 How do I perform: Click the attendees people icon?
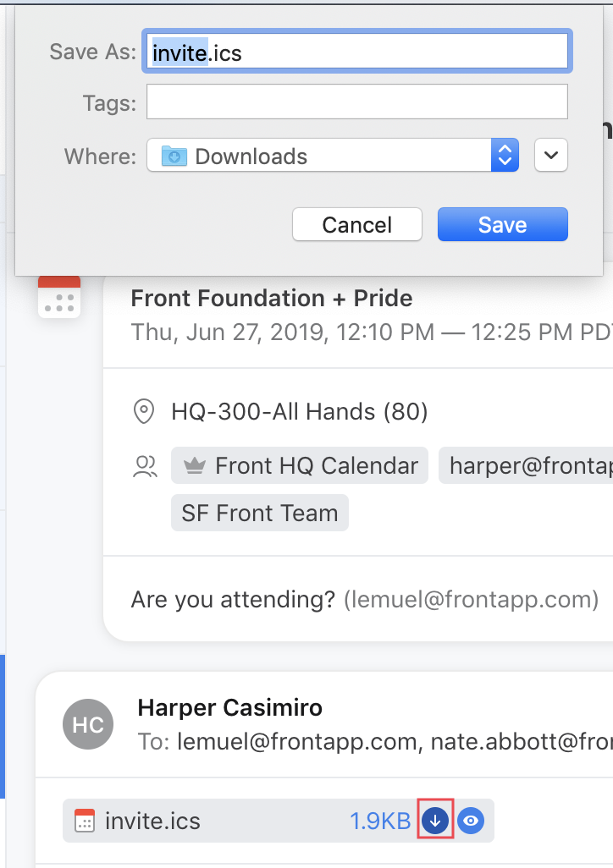click(146, 466)
